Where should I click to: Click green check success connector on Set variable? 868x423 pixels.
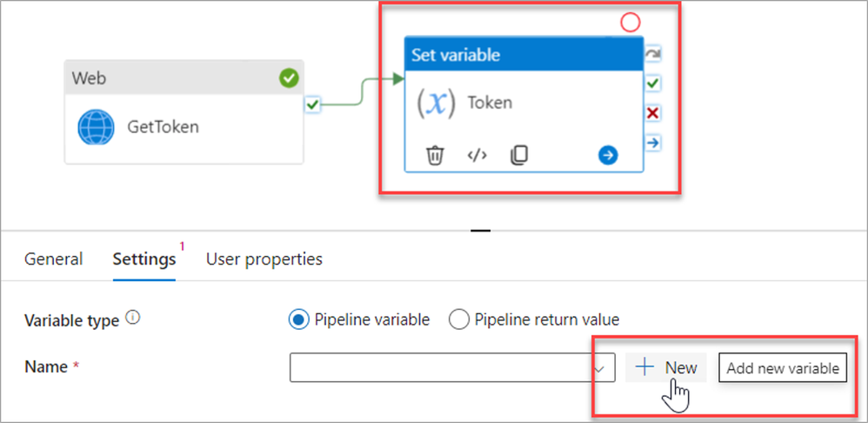pyautogui.click(x=652, y=84)
